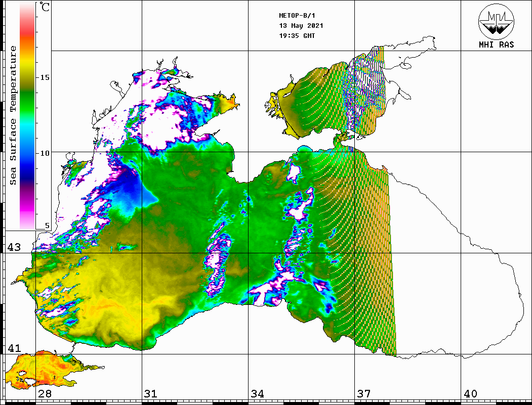Viewport: 532px width, 405px height.
Task: Click the longitude label 40
Action: [470, 393]
